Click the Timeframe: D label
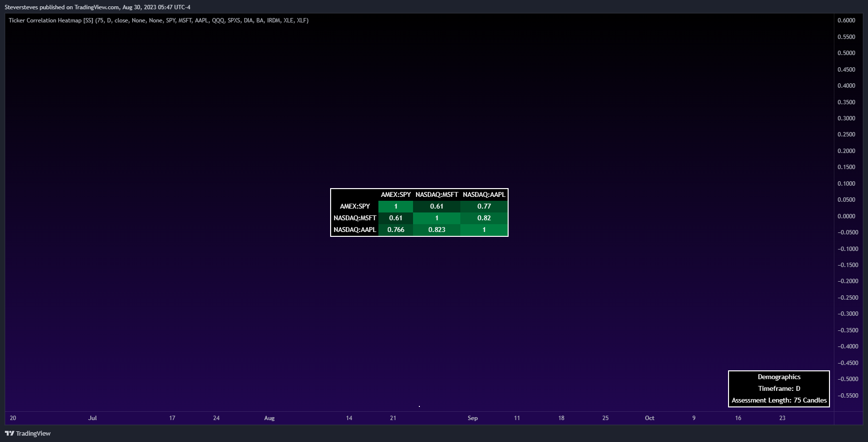Viewport: 868px width, 442px height. coord(779,388)
